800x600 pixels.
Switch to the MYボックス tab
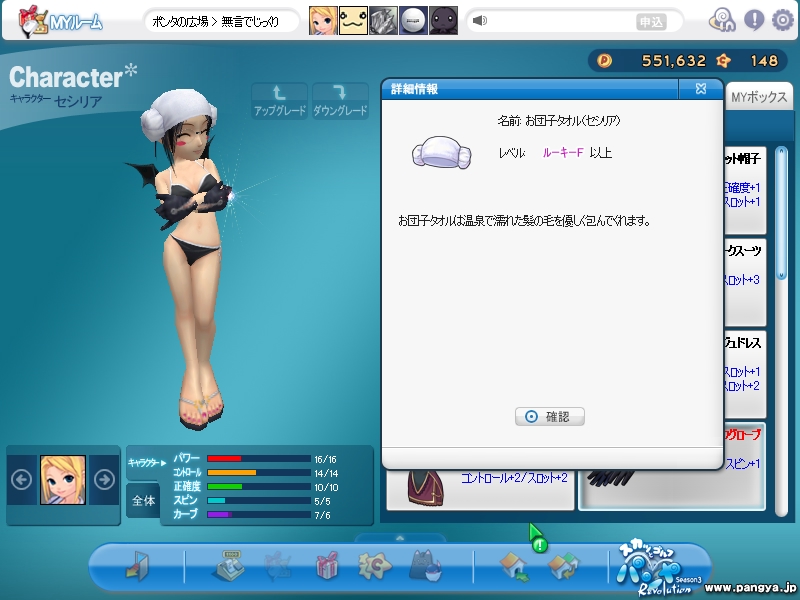tap(759, 97)
